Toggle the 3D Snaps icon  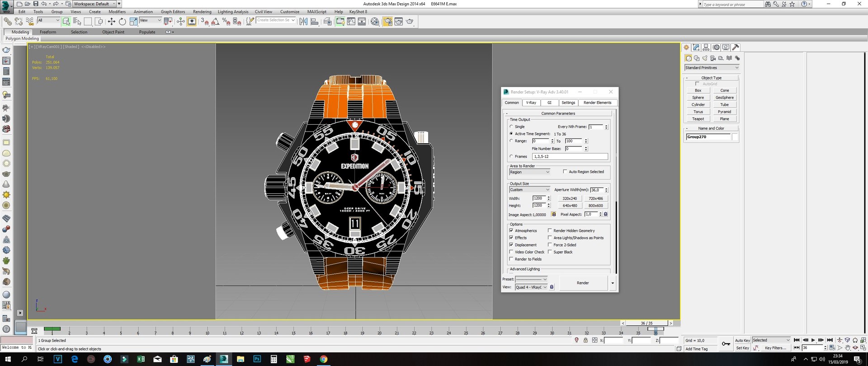(x=205, y=21)
